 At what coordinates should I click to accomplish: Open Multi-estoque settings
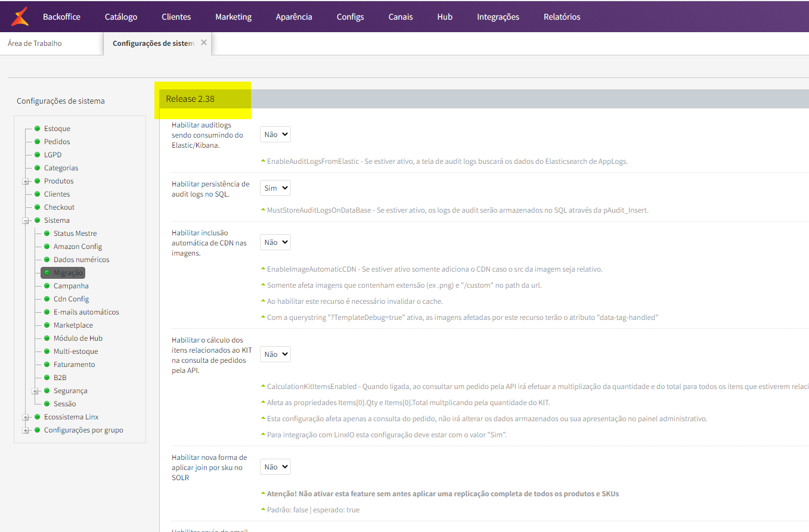pos(76,351)
